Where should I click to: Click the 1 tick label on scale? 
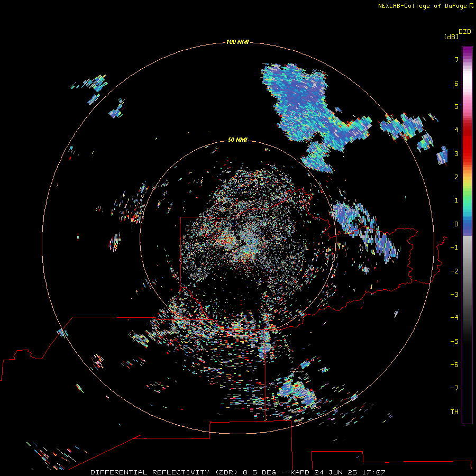(456, 200)
